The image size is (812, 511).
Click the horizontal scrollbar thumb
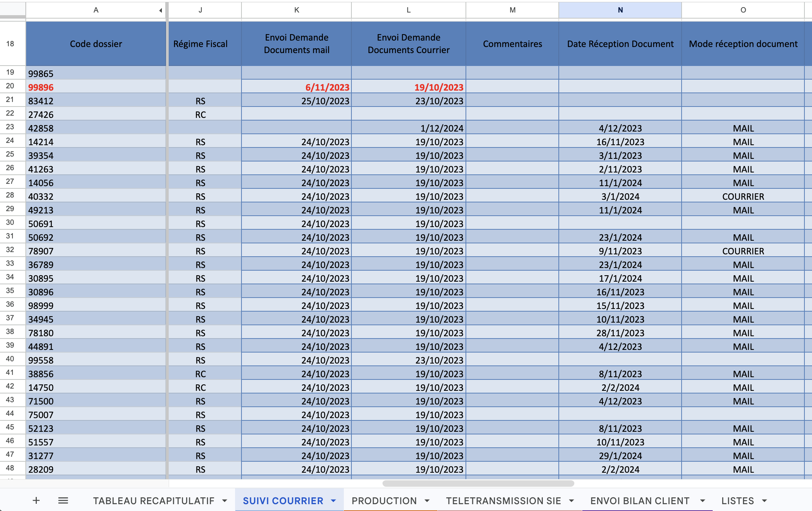478,483
